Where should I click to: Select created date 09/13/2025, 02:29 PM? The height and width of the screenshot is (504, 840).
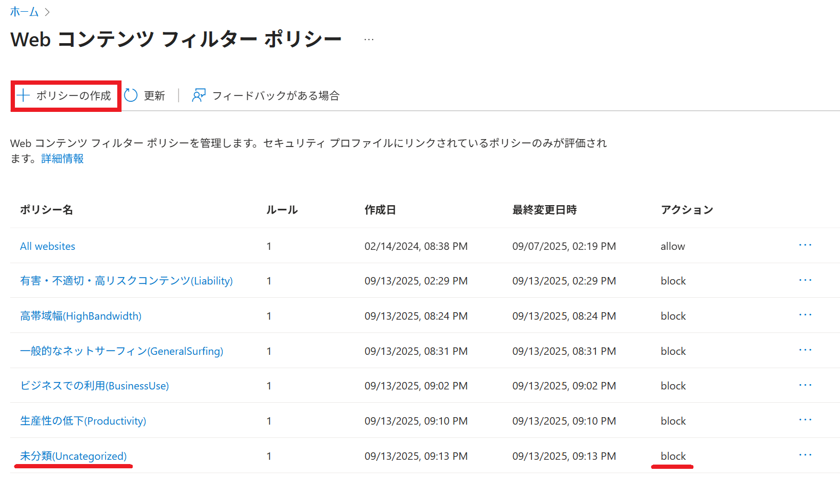416,281
